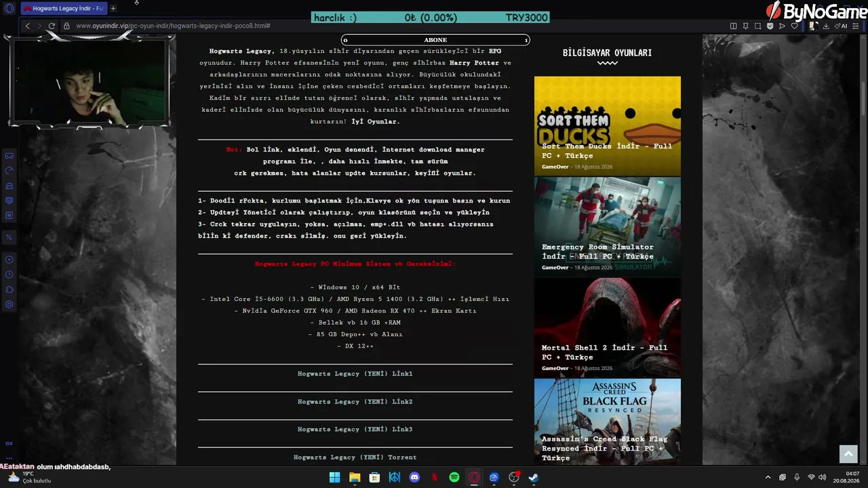The image size is (868, 488).
Task: Select the Hogwarts Legacy İndir browser tab
Action: (x=63, y=8)
